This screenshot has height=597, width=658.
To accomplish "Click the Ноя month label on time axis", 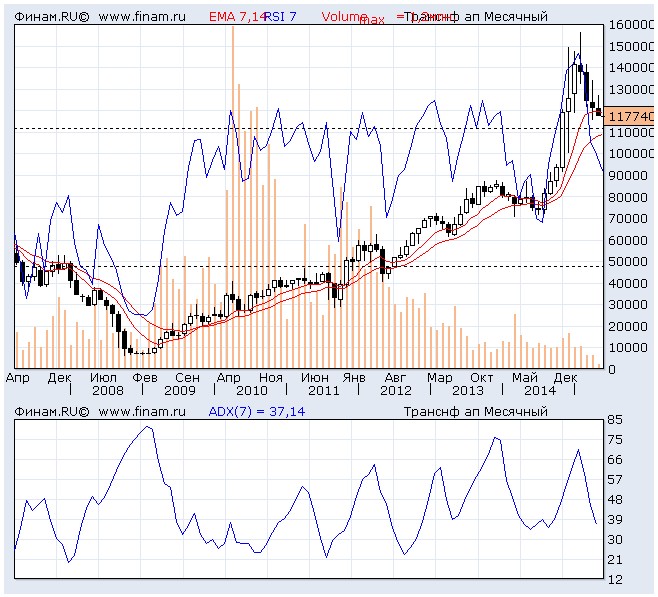I will [x=271, y=378].
